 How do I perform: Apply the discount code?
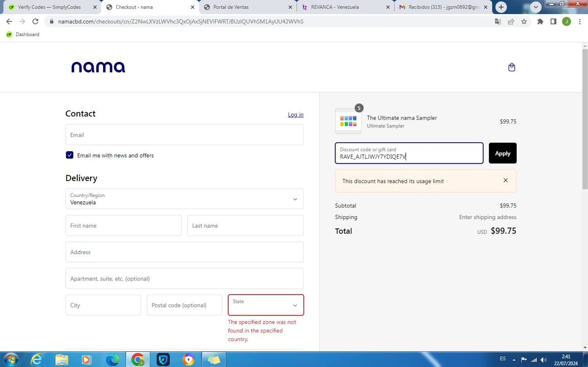(x=503, y=153)
